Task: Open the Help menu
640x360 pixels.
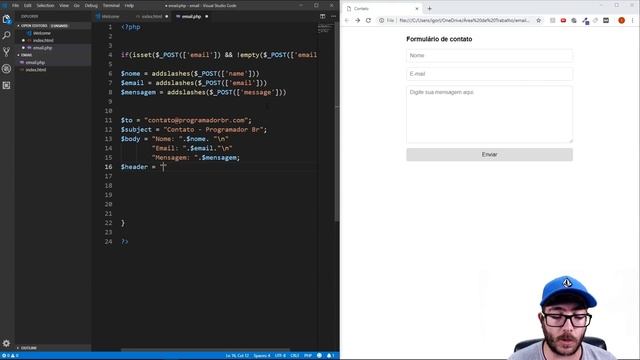Action: pos(129,6)
